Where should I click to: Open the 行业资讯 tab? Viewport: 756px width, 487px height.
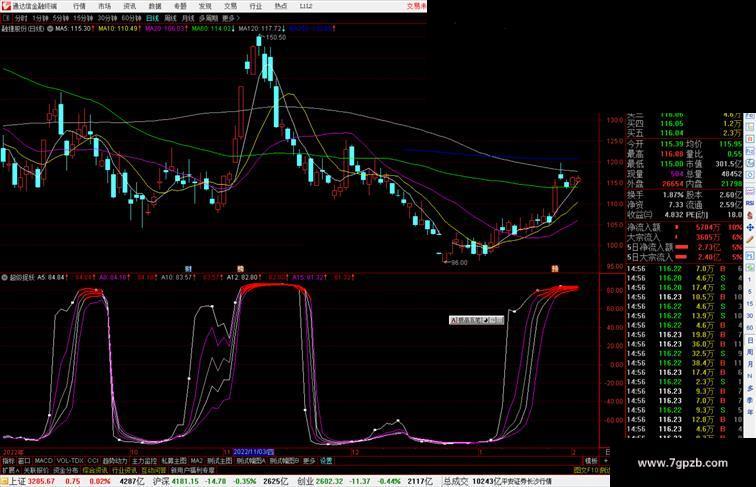coord(124,470)
